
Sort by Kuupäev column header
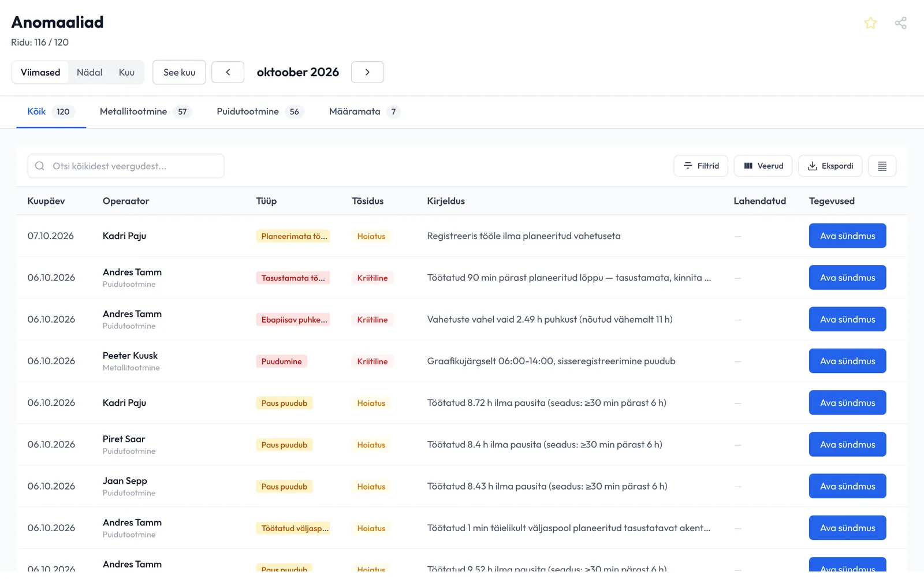click(x=46, y=201)
